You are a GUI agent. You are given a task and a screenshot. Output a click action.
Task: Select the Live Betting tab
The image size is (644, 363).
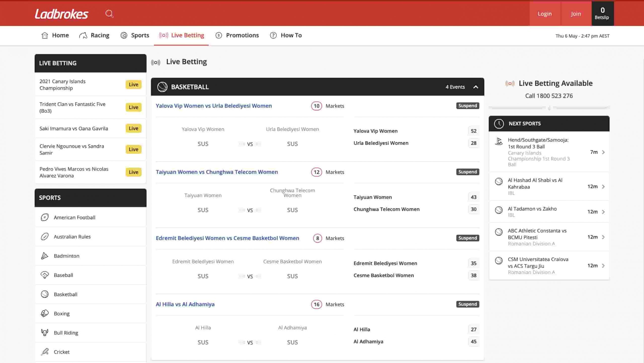[x=181, y=35]
